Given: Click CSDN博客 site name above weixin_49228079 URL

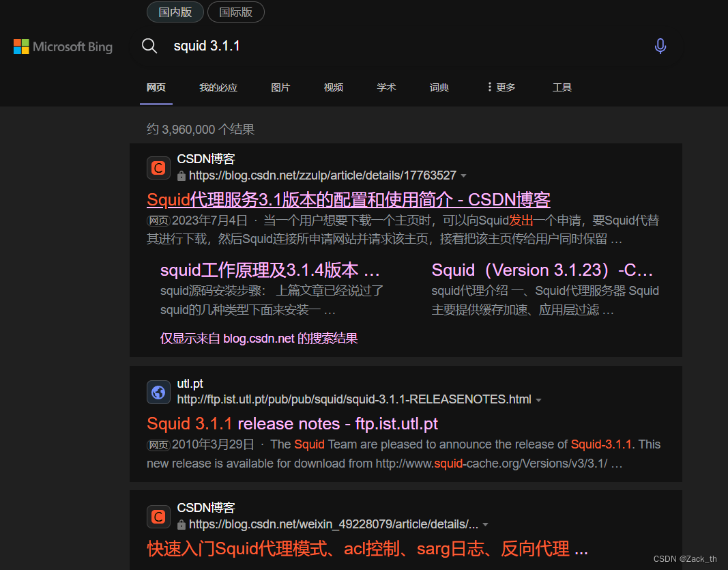Looking at the screenshot, I should tap(206, 508).
